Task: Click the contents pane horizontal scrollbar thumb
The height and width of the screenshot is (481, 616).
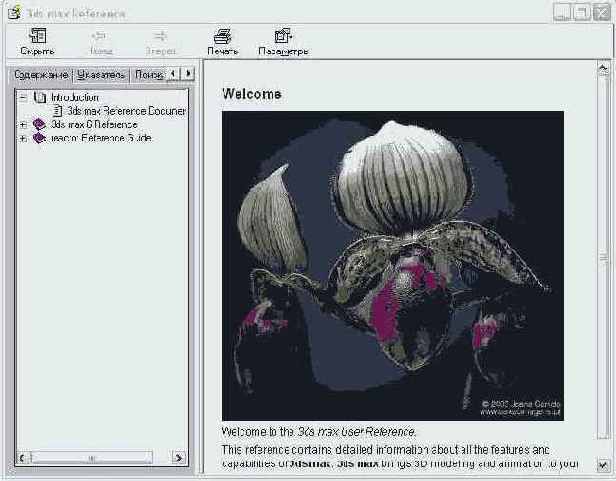Action: tap(92, 458)
